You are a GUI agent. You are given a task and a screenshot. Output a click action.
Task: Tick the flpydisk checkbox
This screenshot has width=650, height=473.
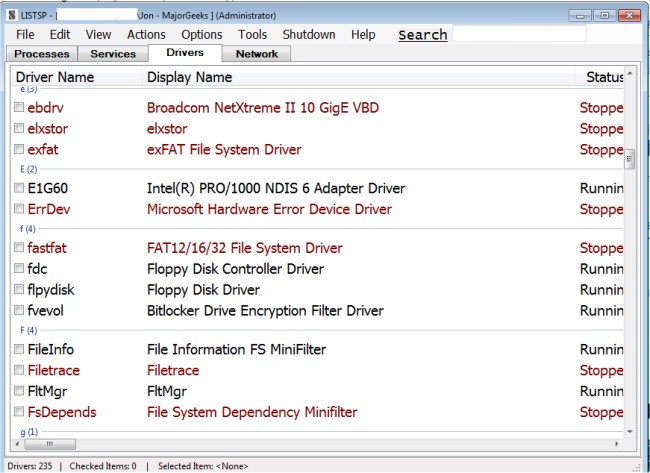coord(19,289)
